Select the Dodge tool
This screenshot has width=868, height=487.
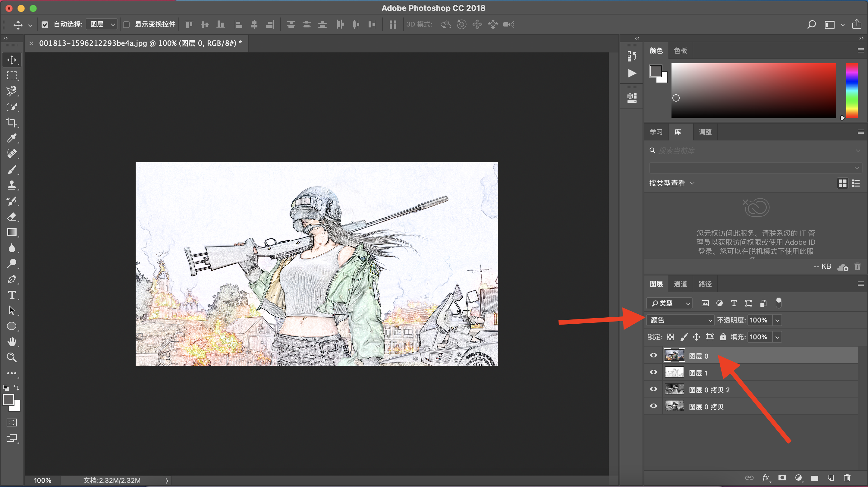[12, 263]
